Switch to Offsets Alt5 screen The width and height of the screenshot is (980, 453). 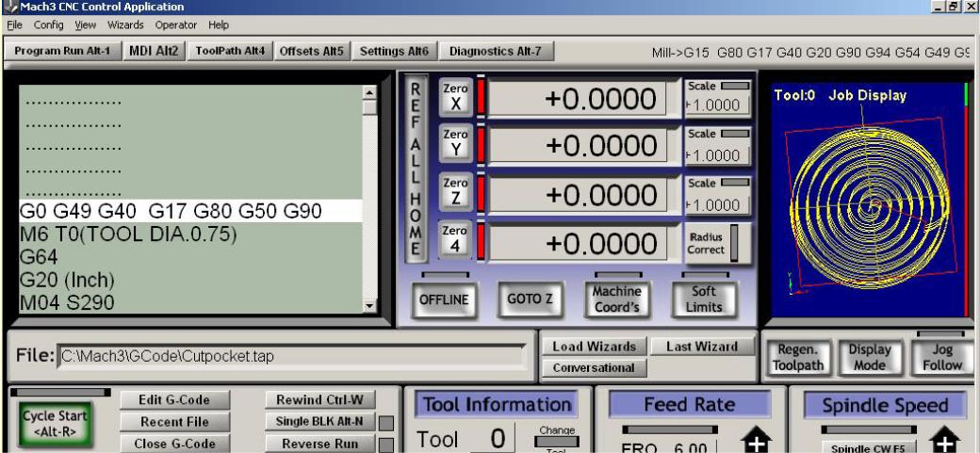click(311, 51)
